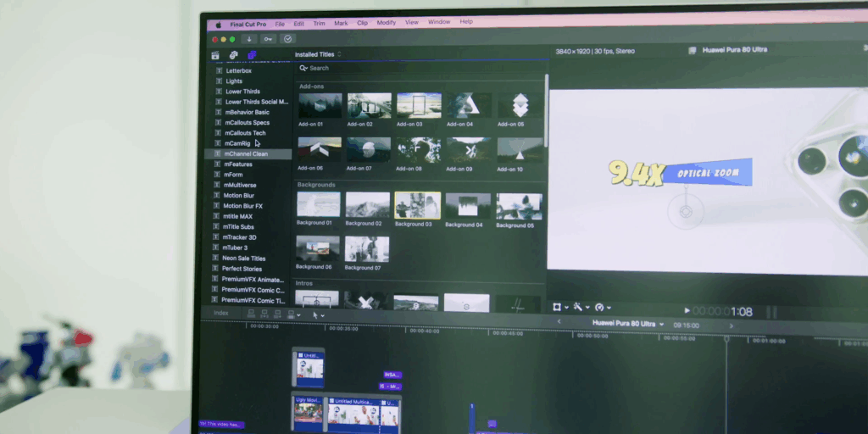This screenshot has height=434, width=868.
Task: Click the timeline playhead marker
Action: [726, 339]
